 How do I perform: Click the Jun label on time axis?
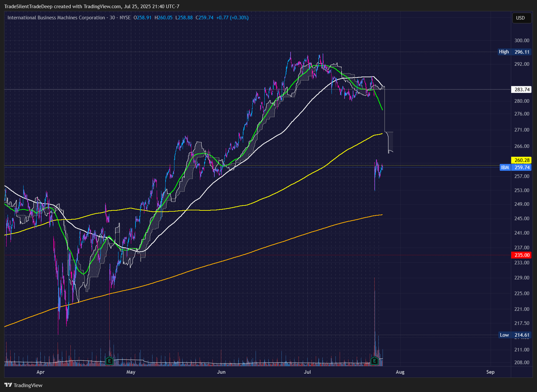221,372
